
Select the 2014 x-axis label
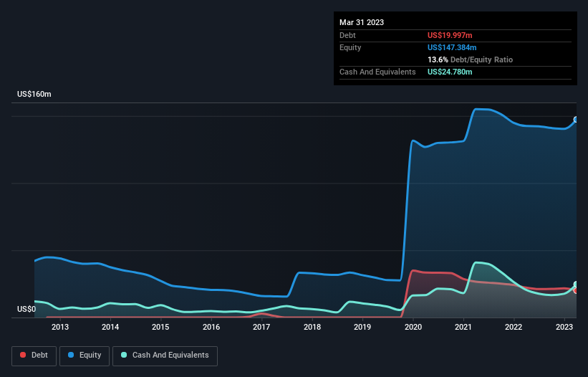pyautogui.click(x=110, y=327)
